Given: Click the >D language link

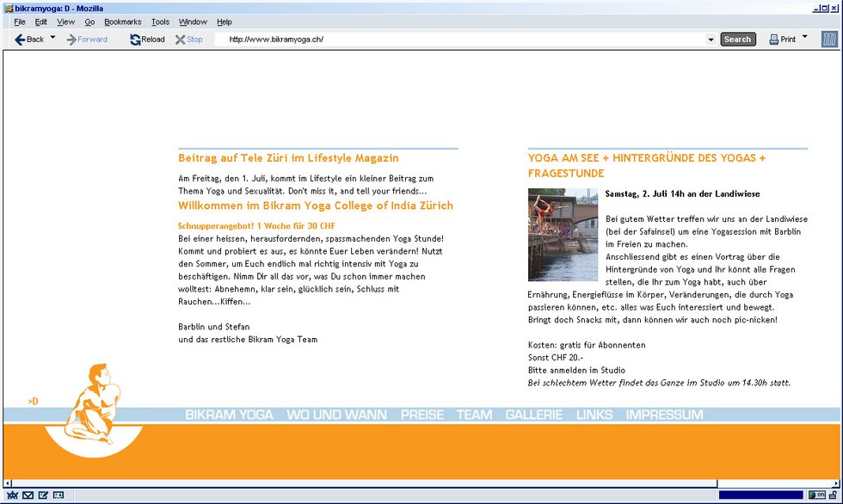Looking at the screenshot, I should point(34,402).
